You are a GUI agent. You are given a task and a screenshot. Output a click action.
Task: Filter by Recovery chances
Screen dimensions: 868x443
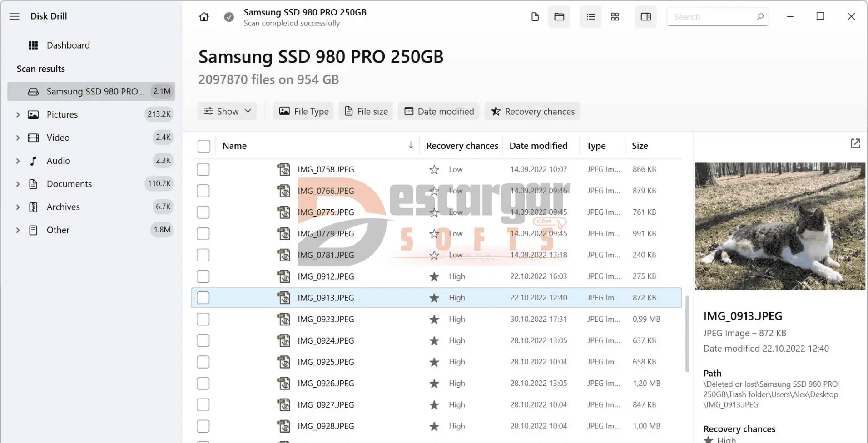click(x=532, y=111)
